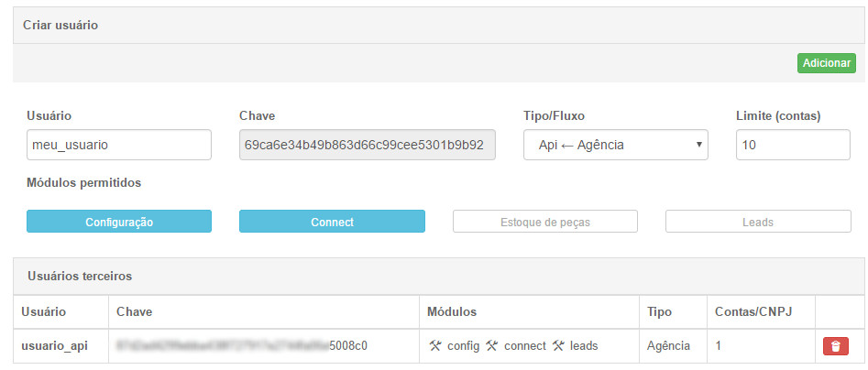Screen dimensions: 868x370
Task: Toggle the Configuração module button
Action: point(119,222)
